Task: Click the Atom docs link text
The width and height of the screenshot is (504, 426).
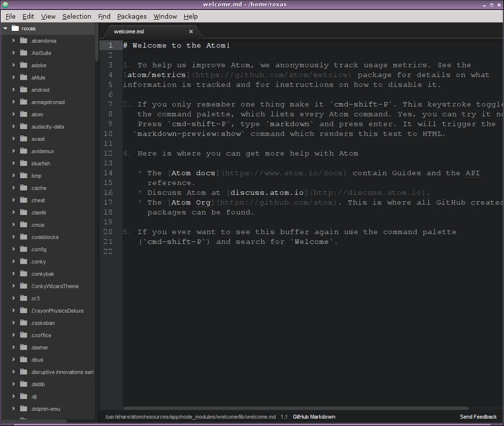Action: tap(193, 173)
